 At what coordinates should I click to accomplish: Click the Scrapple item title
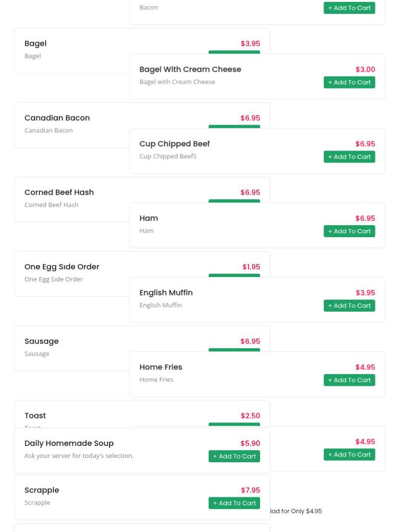point(42,490)
